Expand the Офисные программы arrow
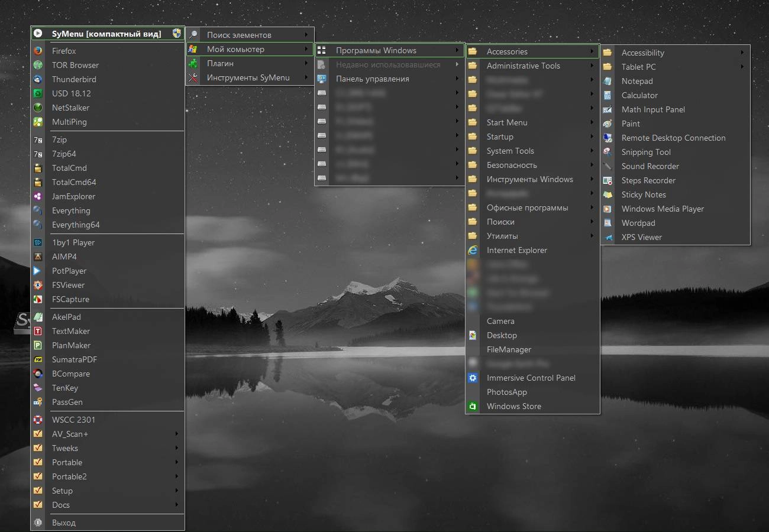Image resolution: width=769 pixels, height=532 pixels. [592, 207]
